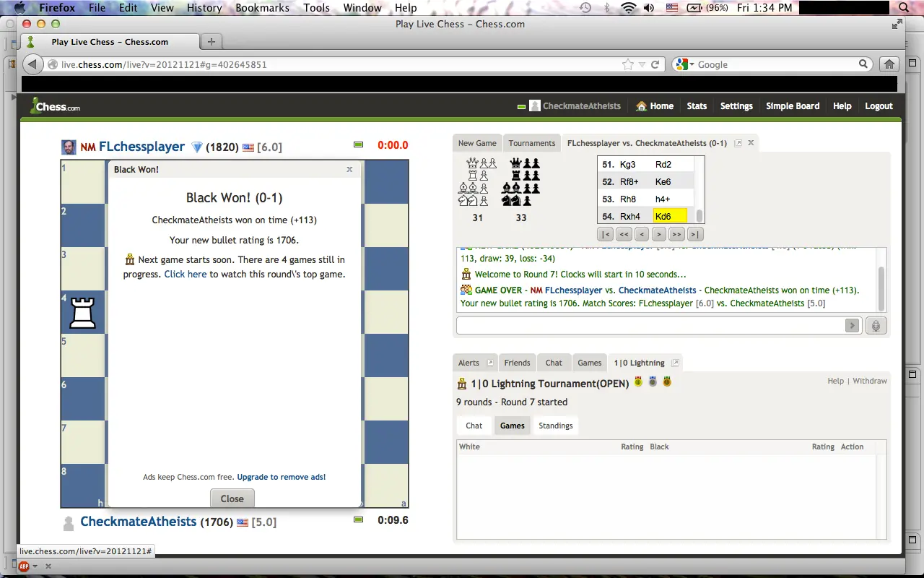Image resolution: width=924 pixels, height=578 pixels.
Task: Click the diamond membership icon beside FLchessplayer
Action: (196, 147)
